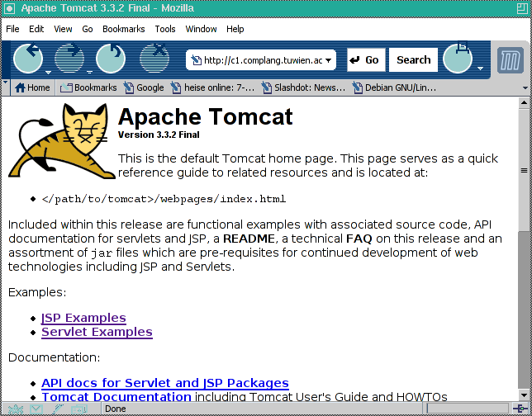
Task: Open the Tools menu
Action: 165,29
